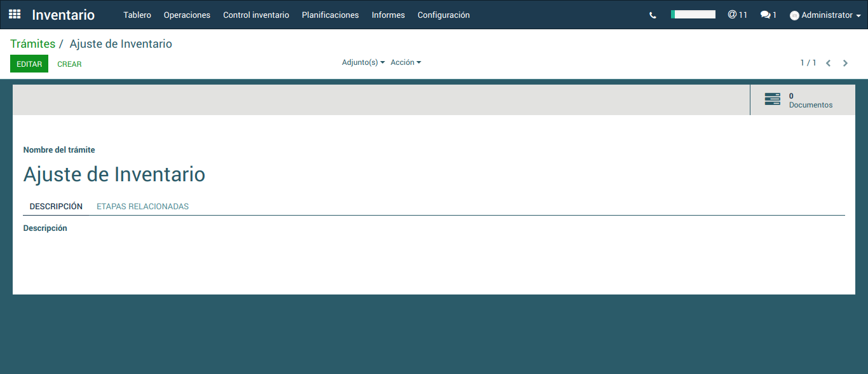
Task: Select the Descripción tab
Action: 56,206
